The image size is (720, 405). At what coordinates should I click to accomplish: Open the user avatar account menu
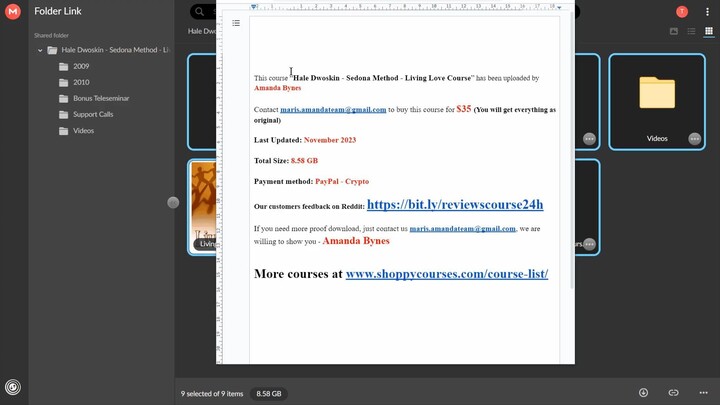(x=682, y=12)
